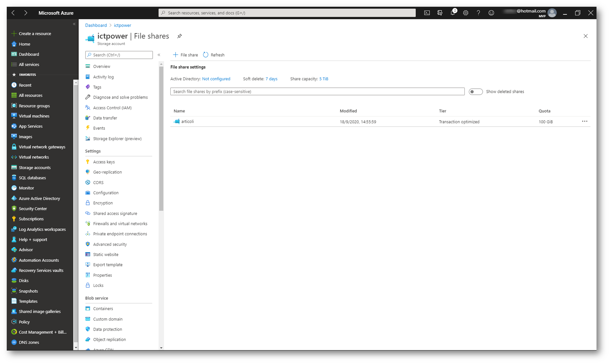Viewport: 610px width, 364px height.
Task: Open portal settings gear icon
Action: [466, 13]
